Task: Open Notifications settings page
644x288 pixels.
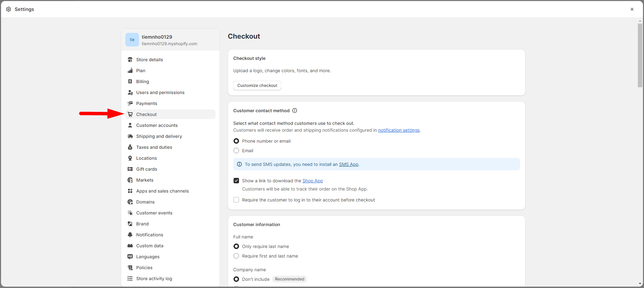Action: tap(170, 235)
